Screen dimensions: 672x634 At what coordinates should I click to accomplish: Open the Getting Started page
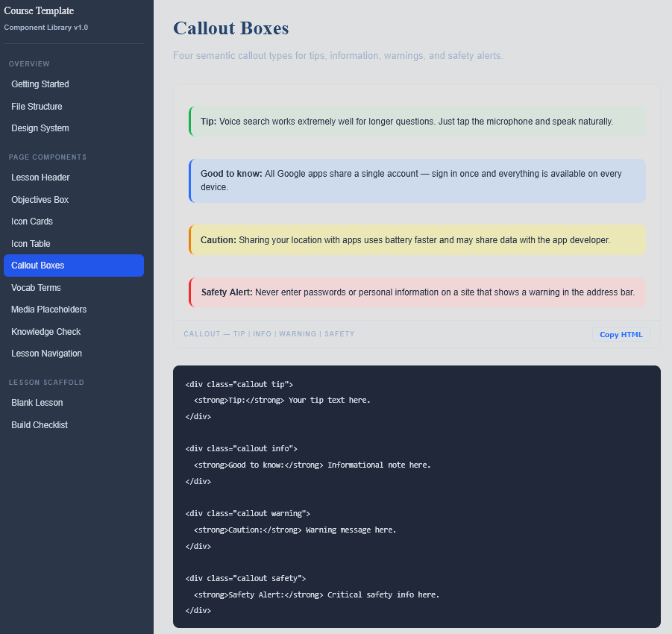pyautogui.click(x=40, y=84)
